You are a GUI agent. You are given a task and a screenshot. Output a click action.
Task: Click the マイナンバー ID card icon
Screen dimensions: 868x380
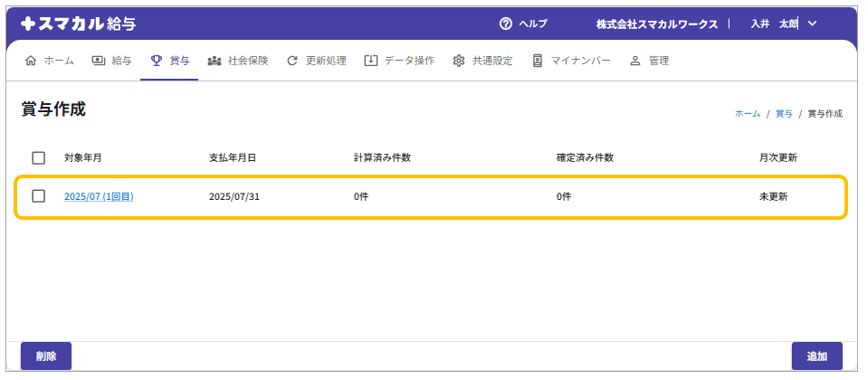click(538, 61)
